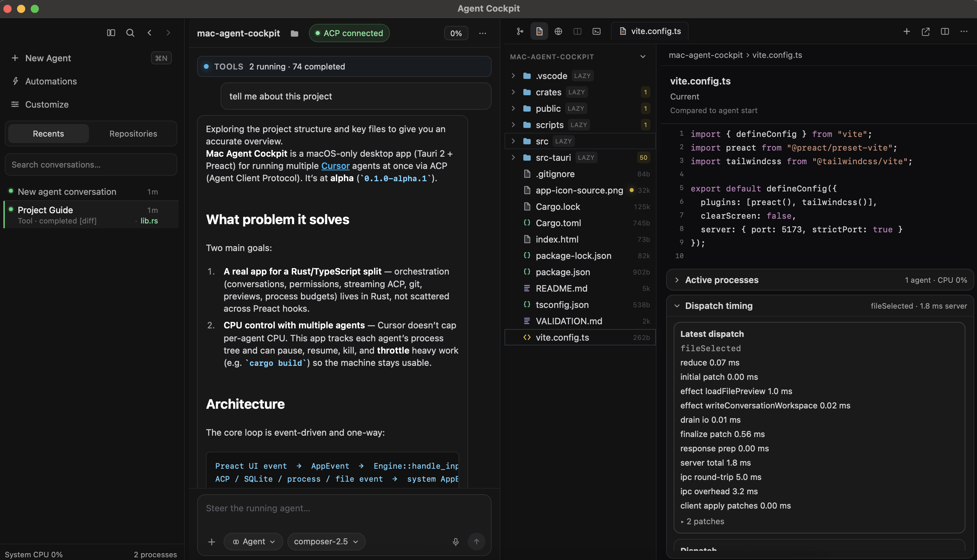The image size is (977, 560).
Task: Switch to the Recents tab
Action: coord(48,134)
